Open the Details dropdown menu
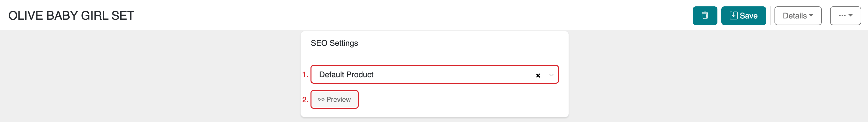Image resolution: width=868 pixels, height=122 pixels. [x=798, y=16]
